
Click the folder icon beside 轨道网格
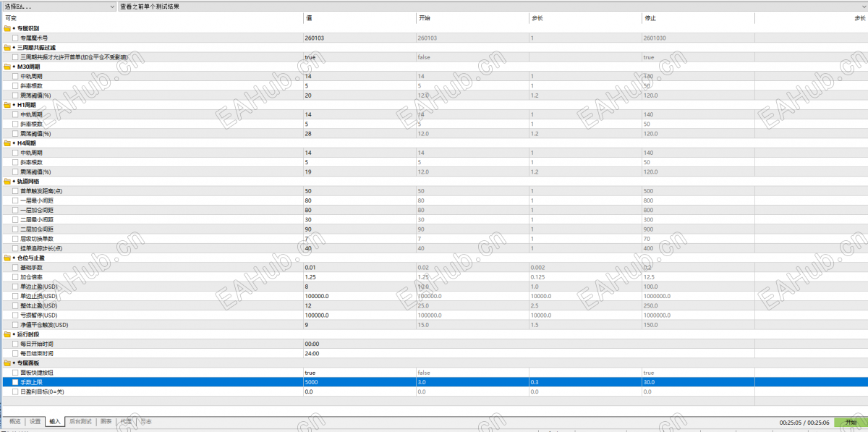(7, 181)
